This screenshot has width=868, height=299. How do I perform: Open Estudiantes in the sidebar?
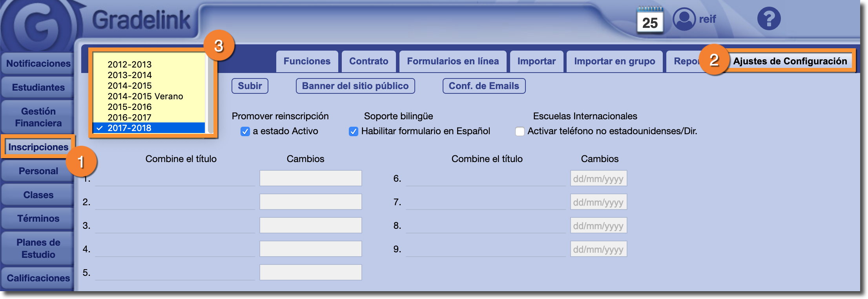[x=38, y=88]
